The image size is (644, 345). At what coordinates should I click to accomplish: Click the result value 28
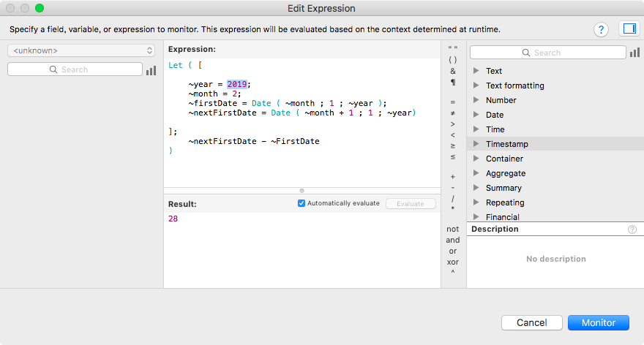(173, 219)
